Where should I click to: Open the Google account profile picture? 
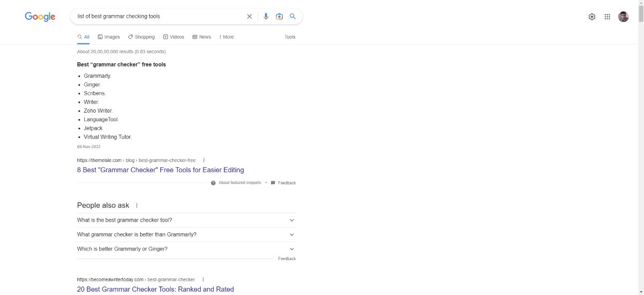623,17
